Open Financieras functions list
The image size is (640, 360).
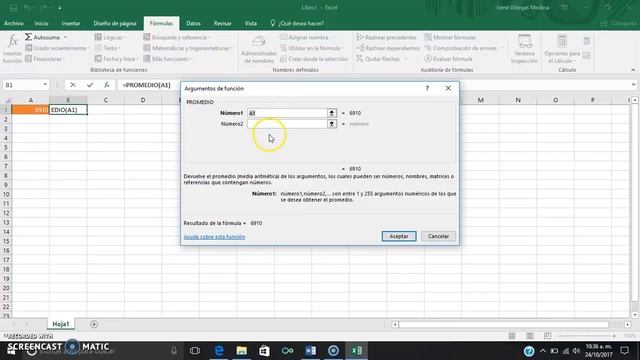coord(45,59)
